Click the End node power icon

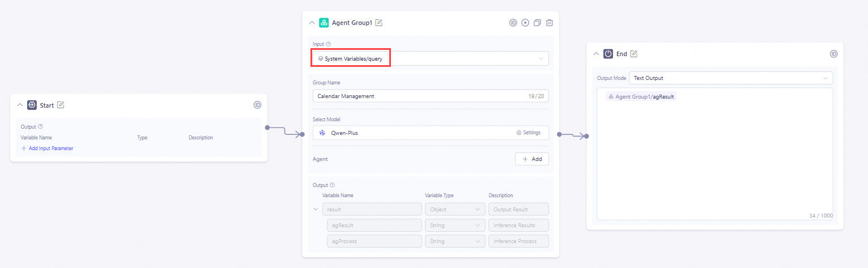point(608,54)
